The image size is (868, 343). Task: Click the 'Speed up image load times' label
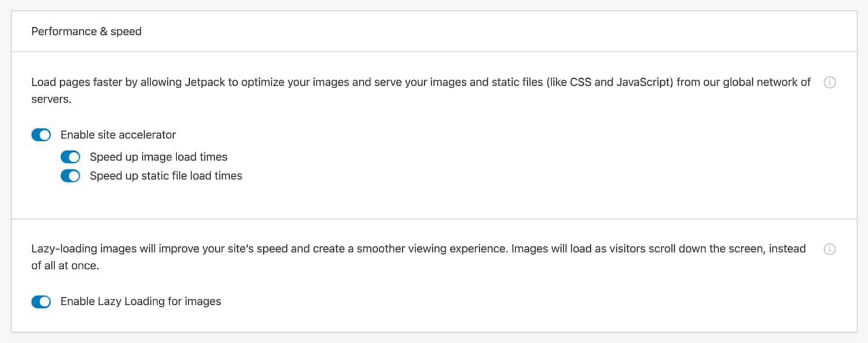[x=158, y=157]
